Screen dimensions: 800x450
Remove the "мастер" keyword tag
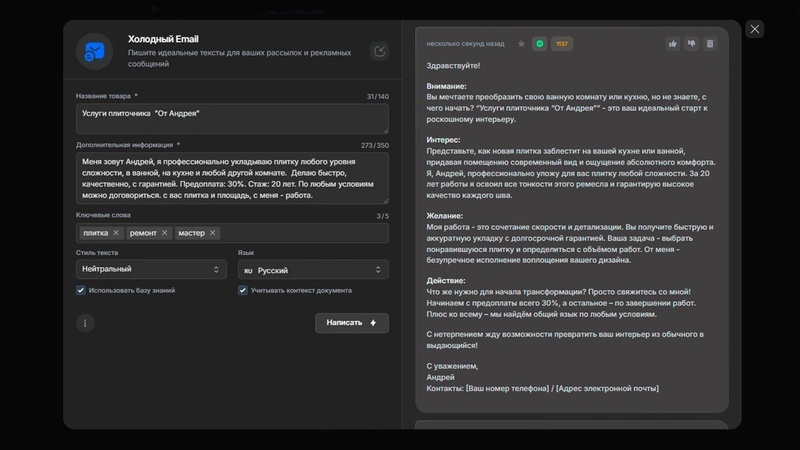point(212,233)
